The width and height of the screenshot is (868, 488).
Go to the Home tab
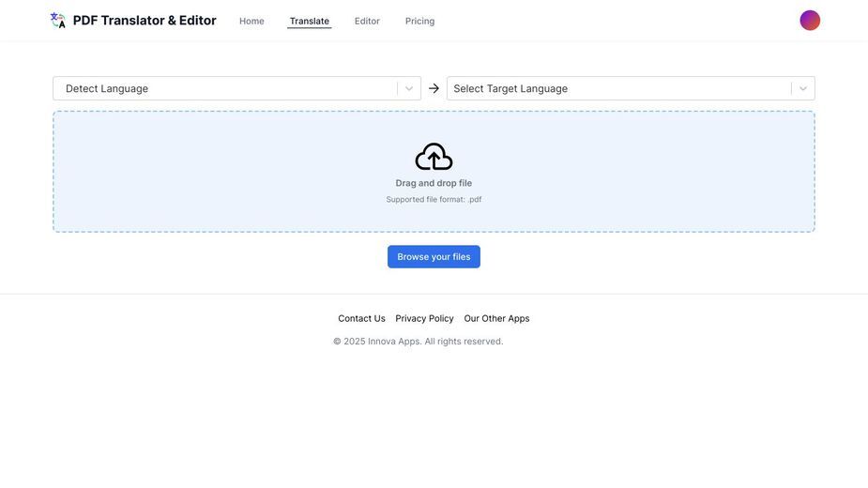pos(251,21)
